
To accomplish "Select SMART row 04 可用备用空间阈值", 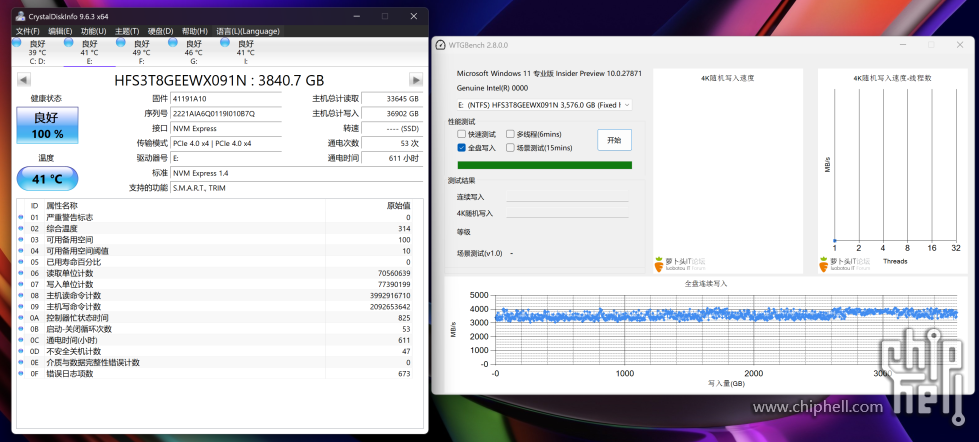I will 215,251.
